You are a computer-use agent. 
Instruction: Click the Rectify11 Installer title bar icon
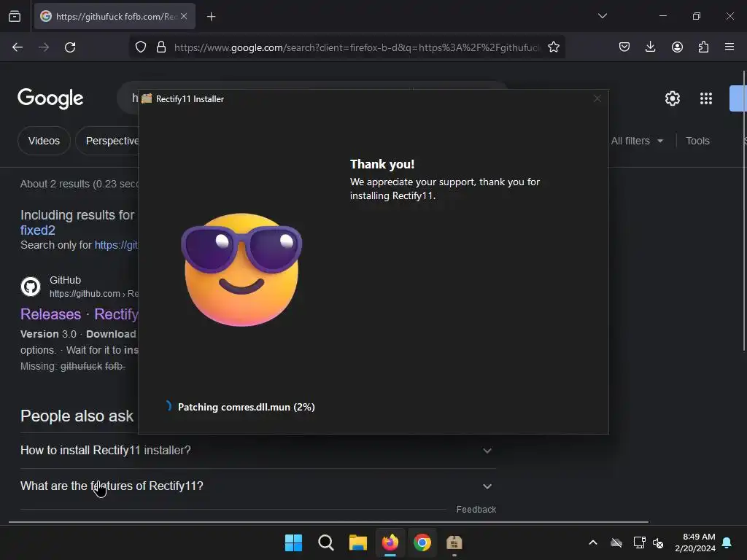pos(147,98)
